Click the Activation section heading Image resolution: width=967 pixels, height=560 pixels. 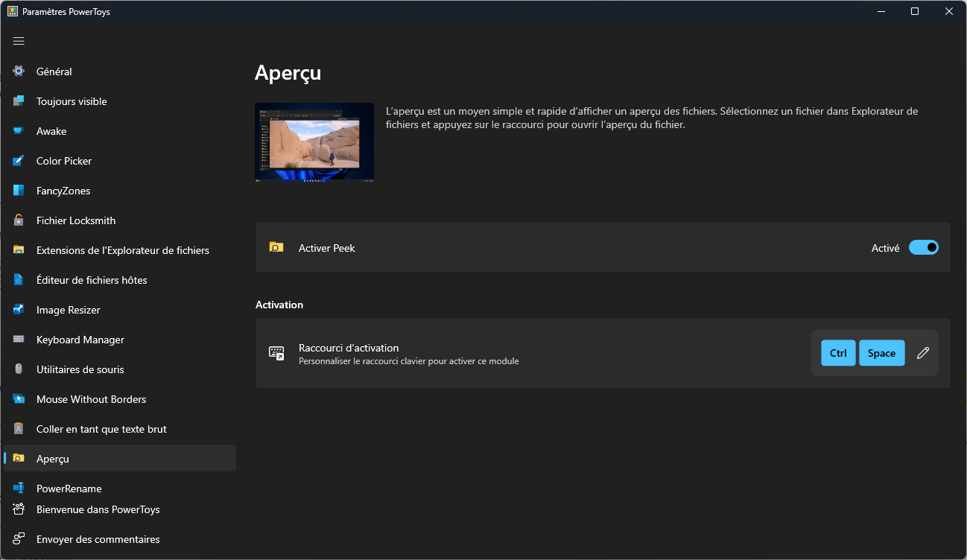pyautogui.click(x=279, y=305)
